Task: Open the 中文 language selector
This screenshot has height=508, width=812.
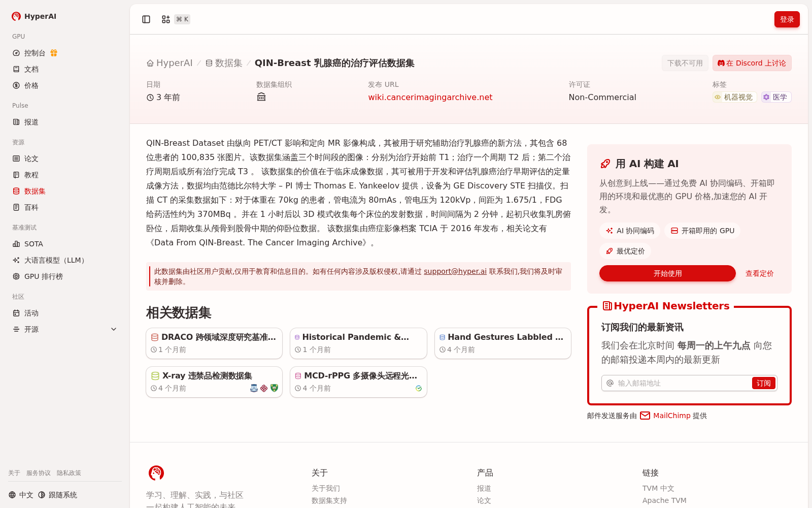Action: pos(21,495)
